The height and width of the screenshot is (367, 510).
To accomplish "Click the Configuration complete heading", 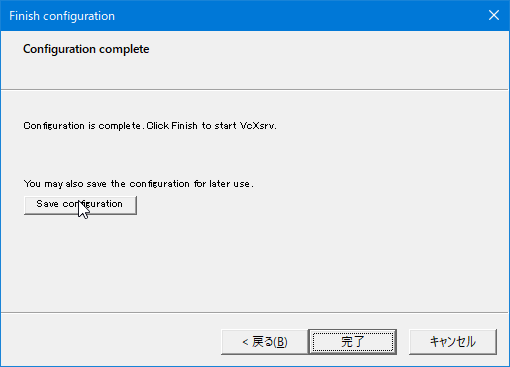I will tap(86, 49).
